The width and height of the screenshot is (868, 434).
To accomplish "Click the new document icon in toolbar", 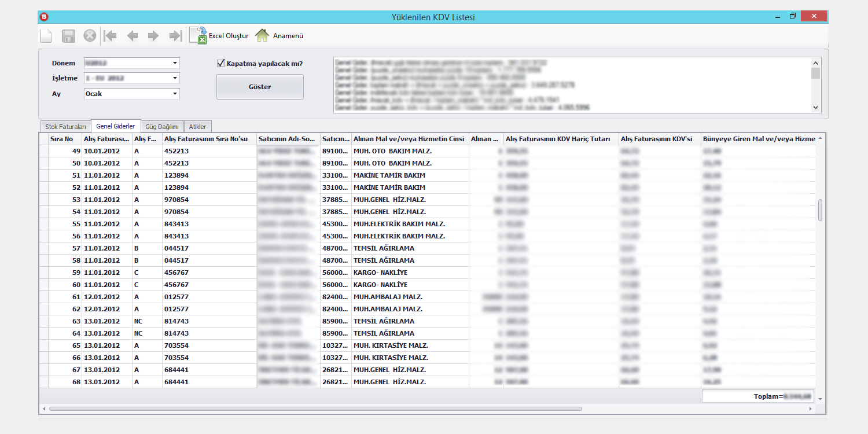I will pos(46,36).
